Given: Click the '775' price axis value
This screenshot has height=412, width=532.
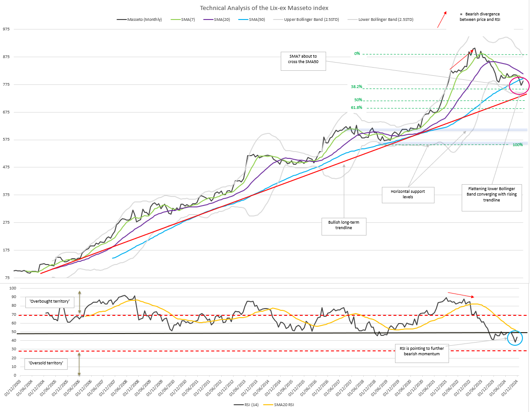Looking at the screenshot, I should point(6,84).
